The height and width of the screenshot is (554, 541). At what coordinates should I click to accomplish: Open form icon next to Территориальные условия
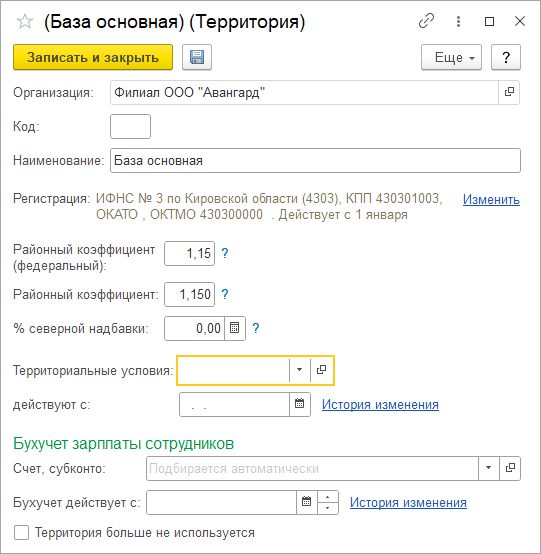click(x=322, y=370)
